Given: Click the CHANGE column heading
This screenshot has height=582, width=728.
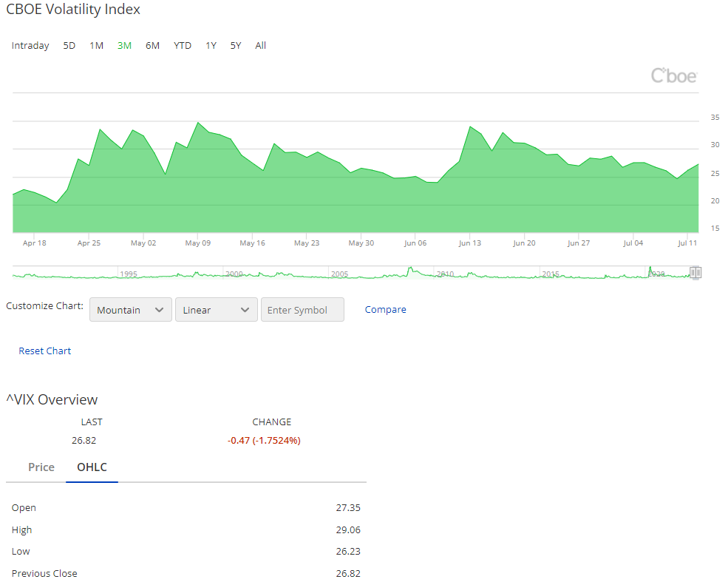Looking at the screenshot, I should [x=271, y=422].
